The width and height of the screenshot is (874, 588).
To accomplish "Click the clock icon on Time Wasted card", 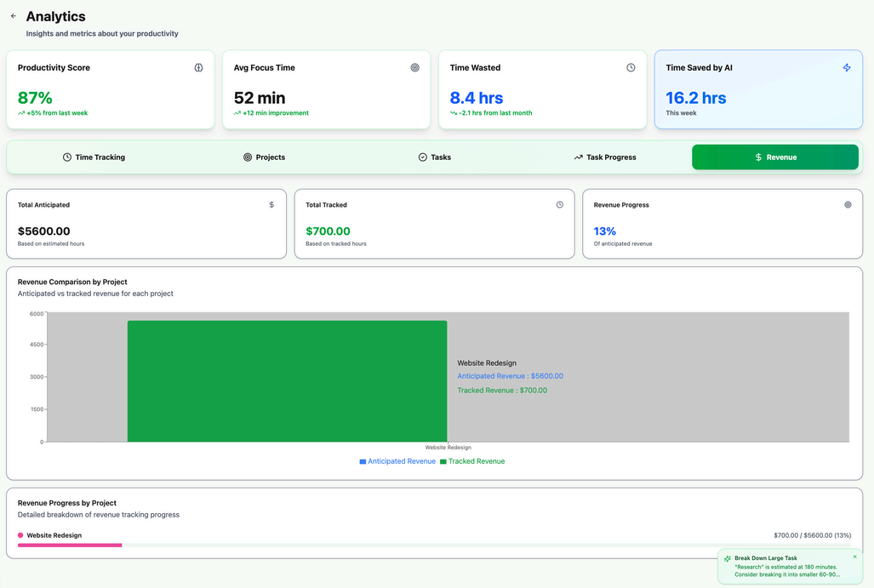I will 631,67.
